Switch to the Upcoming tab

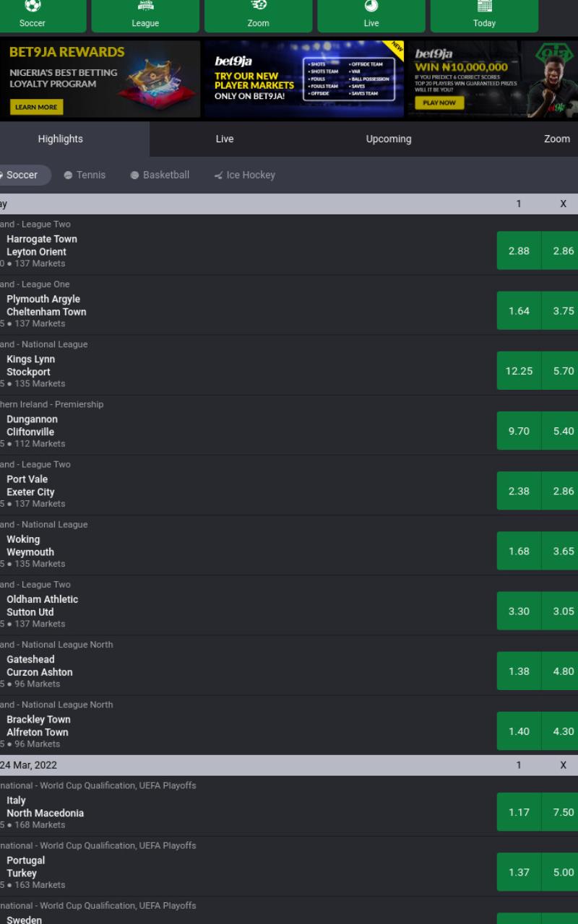pyautogui.click(x=389, y=139)
